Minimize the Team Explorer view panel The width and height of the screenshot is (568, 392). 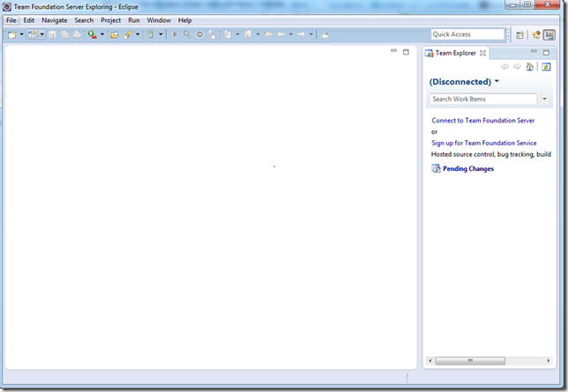tap(534, 52)
